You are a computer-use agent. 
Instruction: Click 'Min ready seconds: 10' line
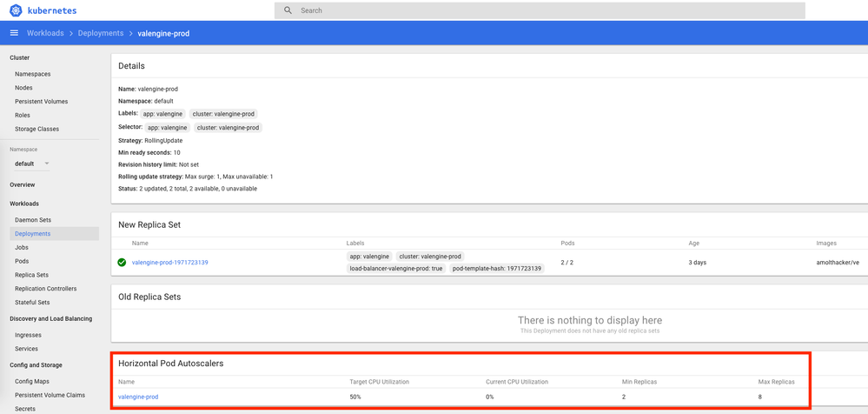point(149,152)
